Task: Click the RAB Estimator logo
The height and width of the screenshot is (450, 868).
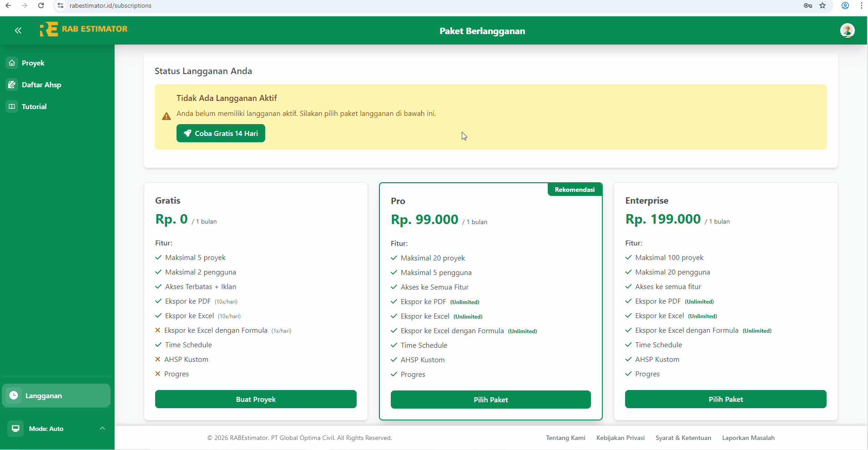Action: click(84, 29)
